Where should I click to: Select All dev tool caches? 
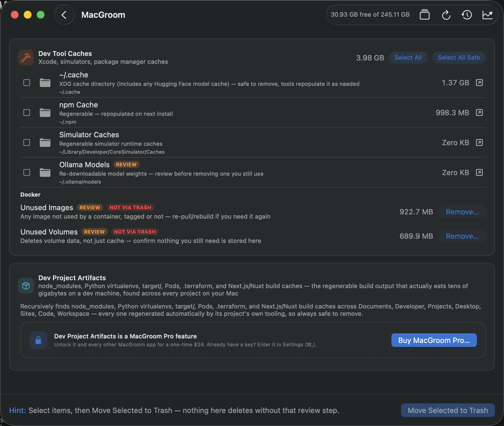(x=408, y=58)
